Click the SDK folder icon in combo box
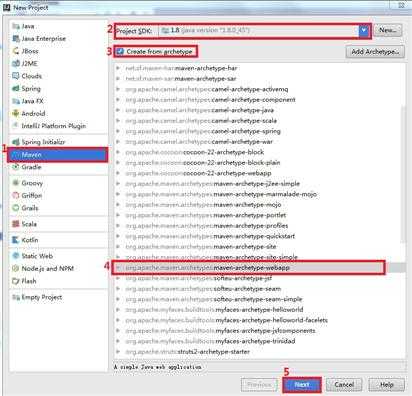412x396 pixels. point(165,30)
